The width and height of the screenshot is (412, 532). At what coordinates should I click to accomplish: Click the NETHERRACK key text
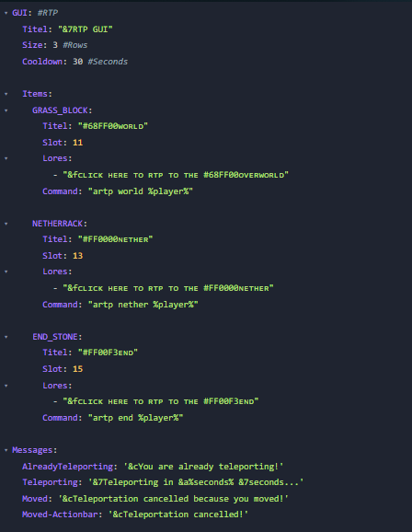[57, 224]
